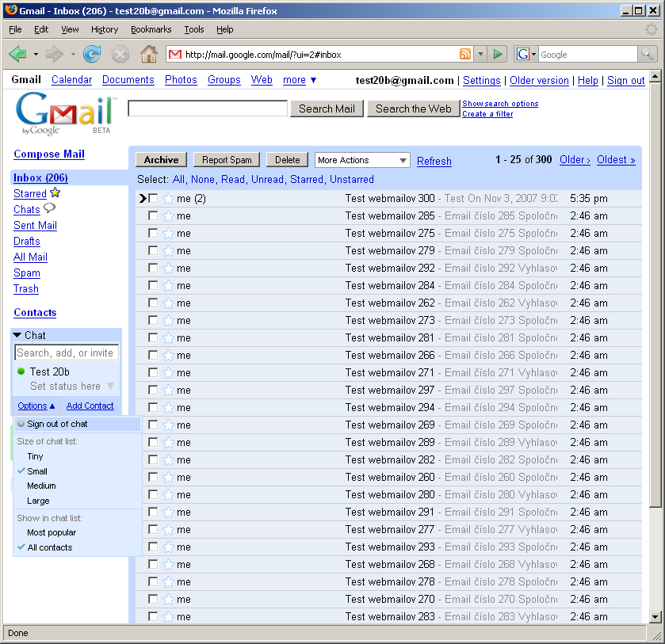665x644 pixels.
Task: Click the magnifier search icon
Action: (x=646, y=54)
